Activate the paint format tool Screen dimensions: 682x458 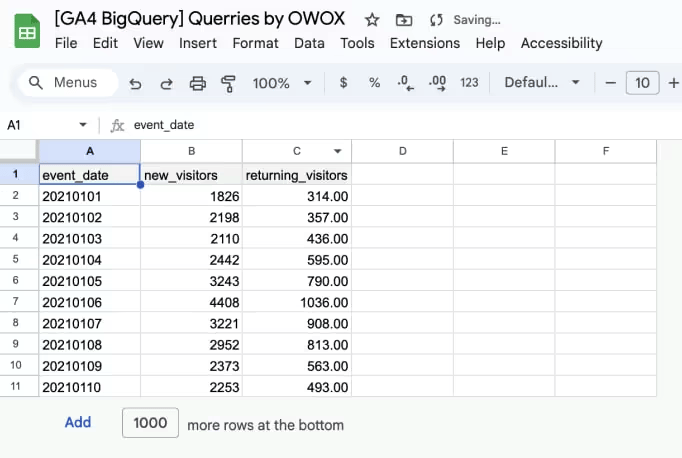pyautogui.click(x=228, y=83)
